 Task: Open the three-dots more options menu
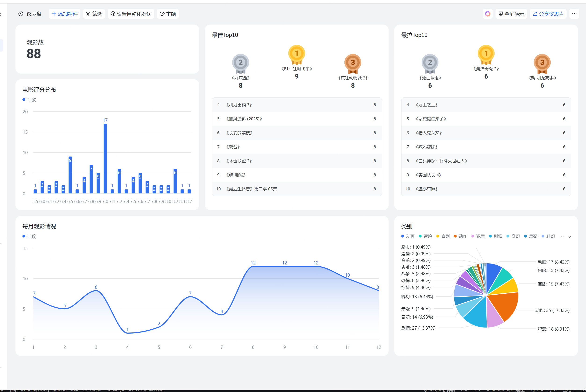574,14
